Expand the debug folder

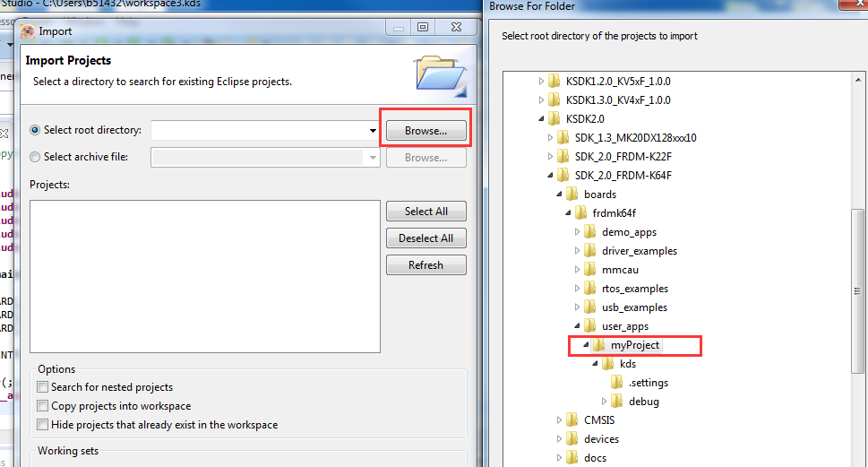coord(604,401)
